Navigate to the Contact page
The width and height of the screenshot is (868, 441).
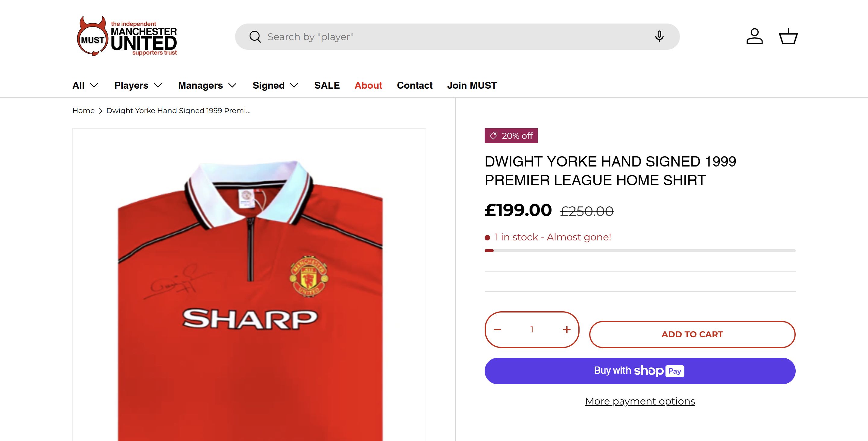[414, 85]
